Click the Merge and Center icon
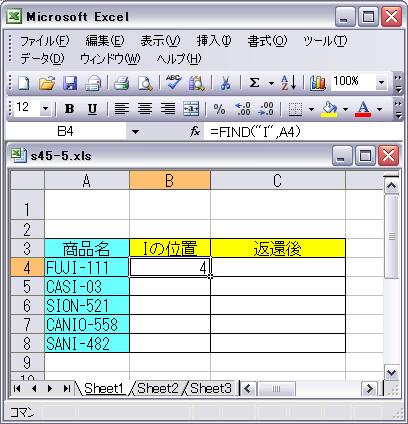 point(191,109)
